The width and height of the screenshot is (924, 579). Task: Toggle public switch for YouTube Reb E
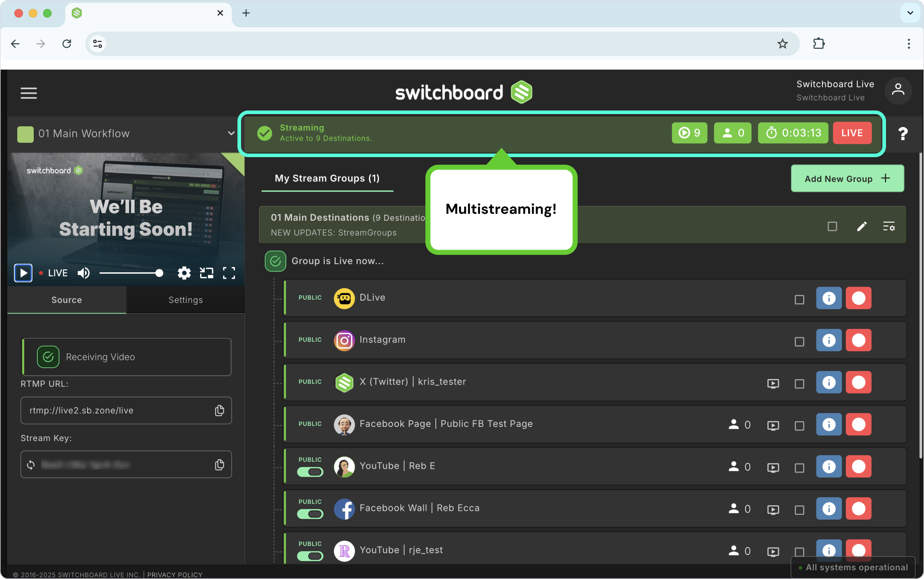[x=310, y=472]
